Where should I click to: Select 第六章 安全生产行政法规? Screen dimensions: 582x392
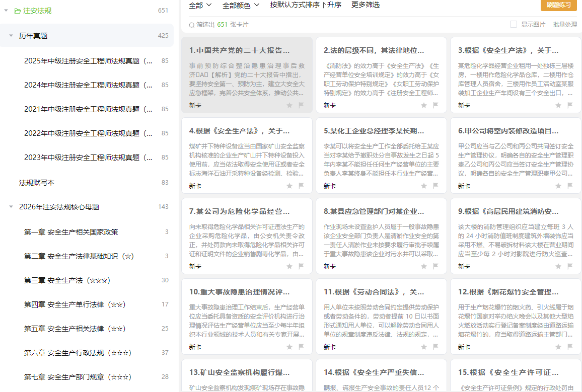coord(78,352)
